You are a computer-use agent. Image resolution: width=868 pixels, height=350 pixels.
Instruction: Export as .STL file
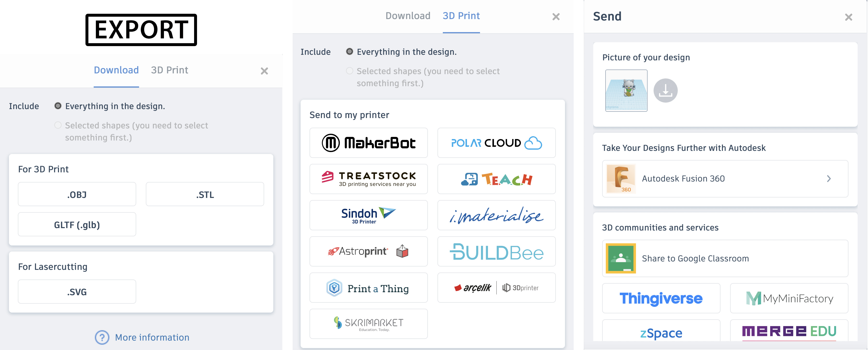[205, 194]
